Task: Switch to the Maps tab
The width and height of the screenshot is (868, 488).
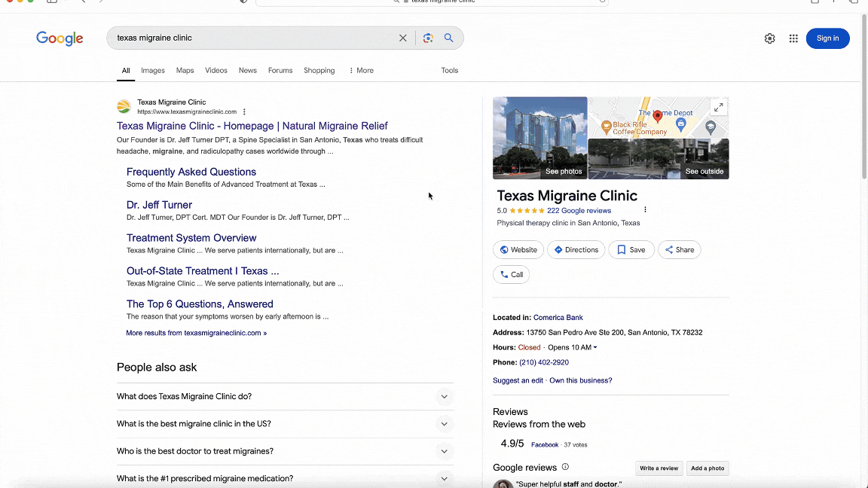Action: (185, 70)
